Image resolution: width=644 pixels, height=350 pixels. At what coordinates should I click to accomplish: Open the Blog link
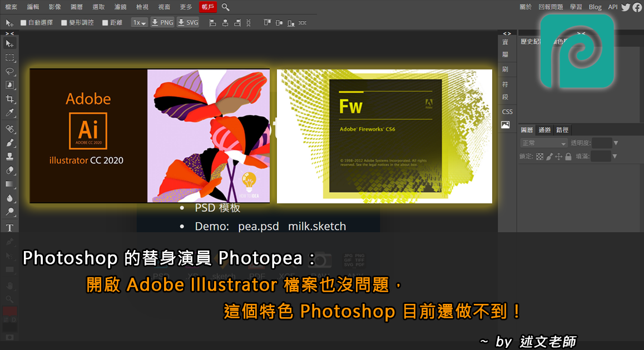595,7
